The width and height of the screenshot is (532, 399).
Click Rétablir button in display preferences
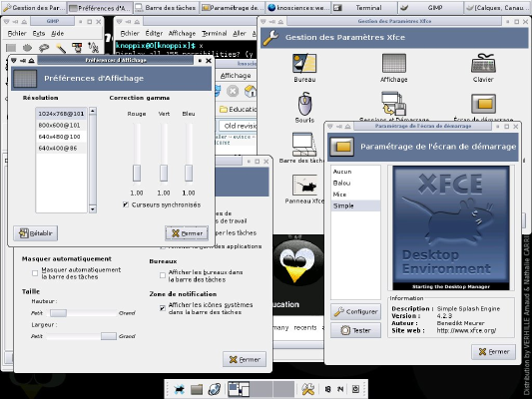coord(36,233)
